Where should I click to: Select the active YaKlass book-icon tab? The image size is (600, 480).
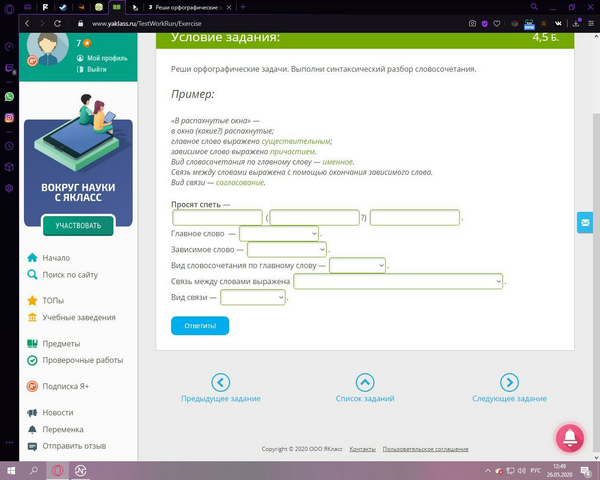tap(117, 7)
